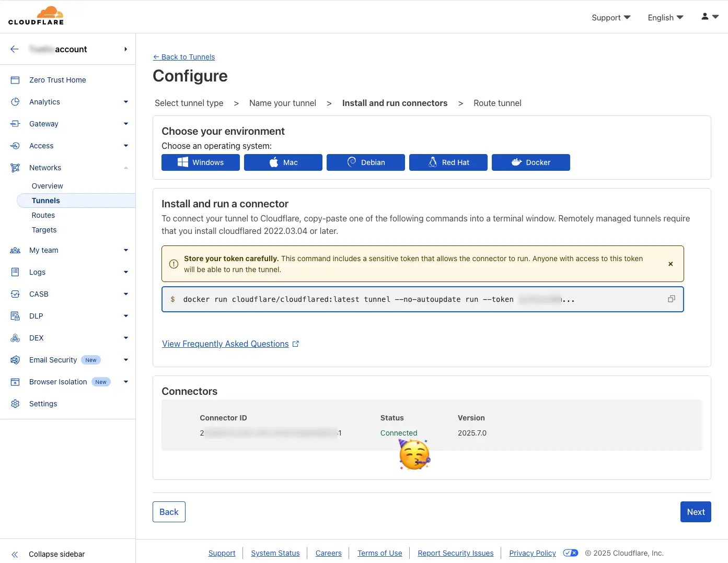Viewport: 728px width, 563px height.
Task: Dismiss the token warning banner
Action: coord(671,264)
